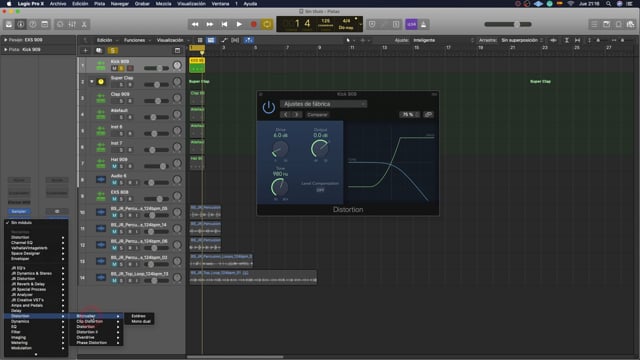Image resolution: width=640 pixels, height=360 pixels.
Task: Toggle the purple Count-in button
Action: point(411,24)
